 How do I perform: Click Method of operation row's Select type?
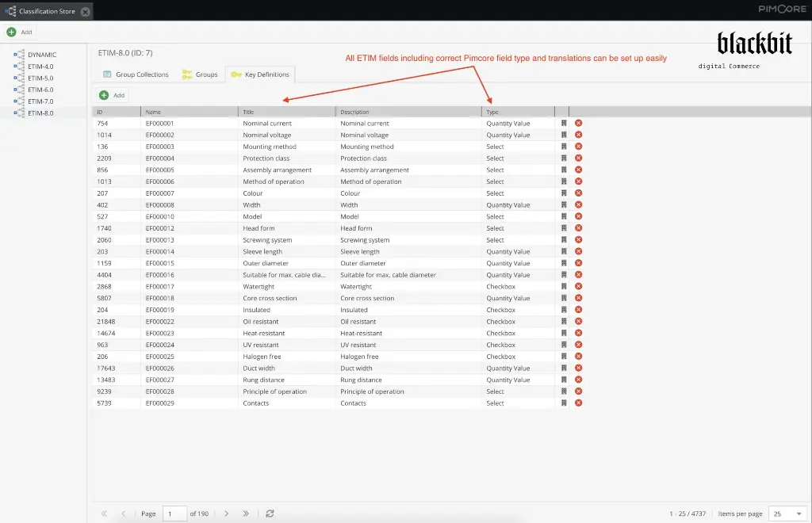pyautogui.click(x=519, y=181)
